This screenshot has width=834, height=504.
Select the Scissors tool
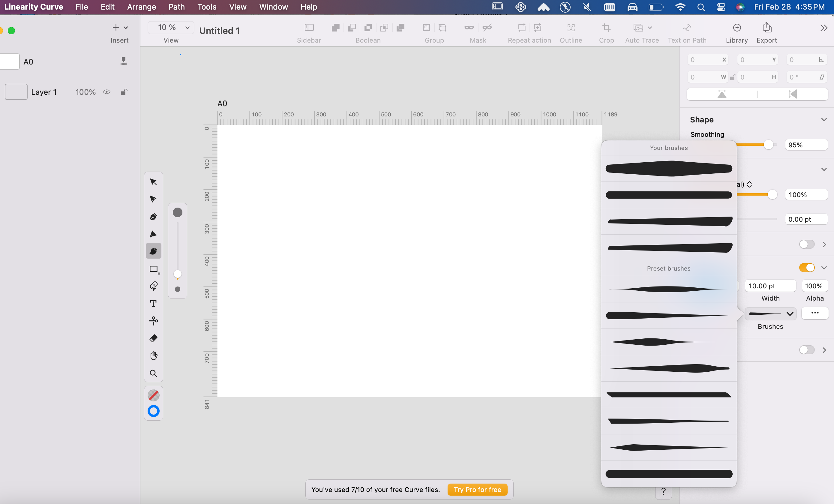click(x=153, y=321)
